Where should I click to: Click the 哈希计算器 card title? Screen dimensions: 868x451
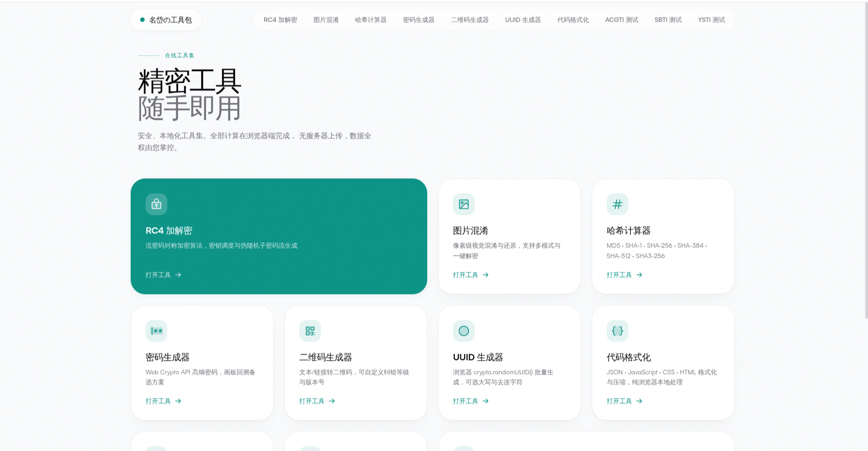click(628, 231)
